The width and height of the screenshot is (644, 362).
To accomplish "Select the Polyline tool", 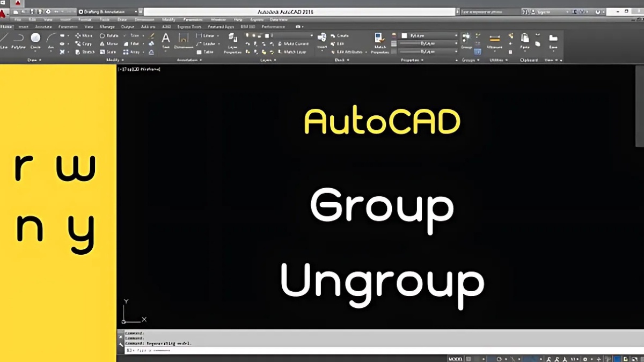I will (x=18, y=41).
